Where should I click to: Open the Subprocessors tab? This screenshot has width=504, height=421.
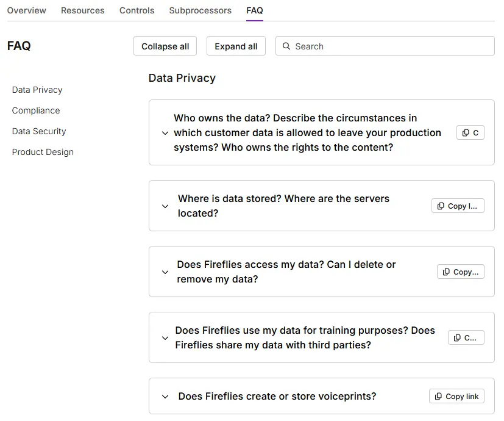click(x=200, y=10)
